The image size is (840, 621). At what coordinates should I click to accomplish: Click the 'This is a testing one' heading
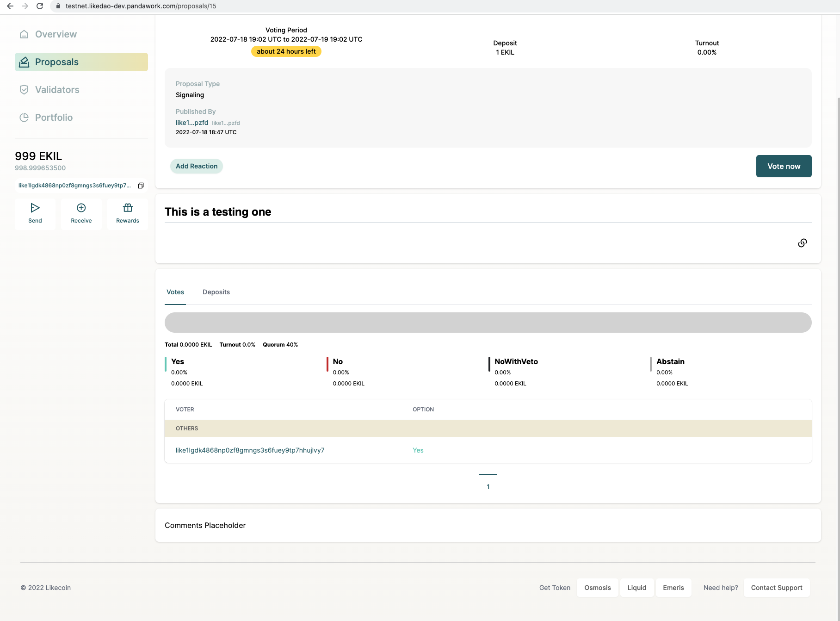(x=218, y=212)
